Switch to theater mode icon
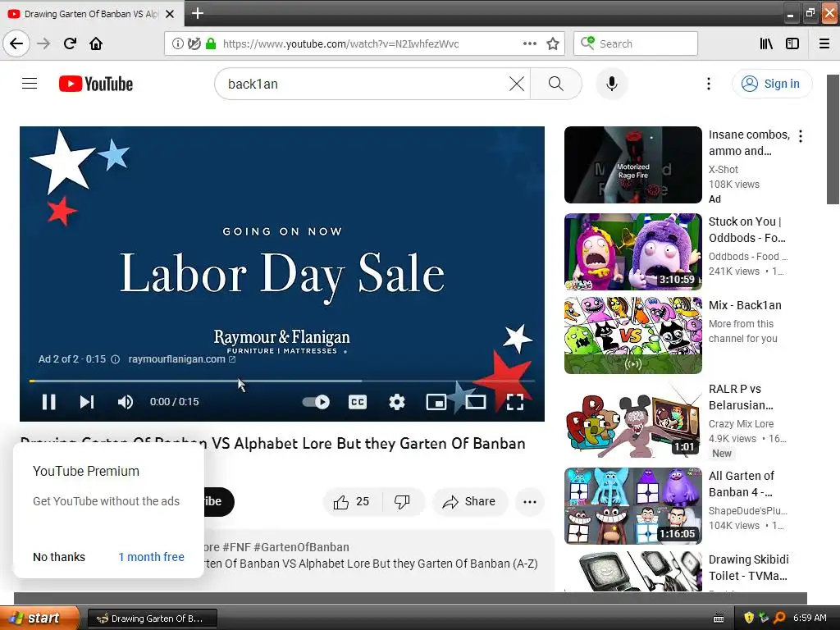Image resolution: width=840 pixels, height=630 pixels. tap(475, 402)
